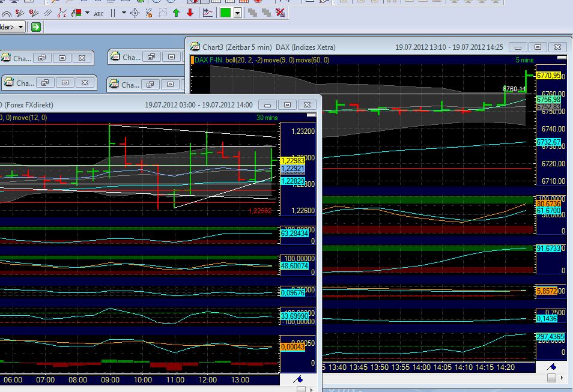Click the dashed chart selection icon
573x392 pixels.
click(163, 14)
